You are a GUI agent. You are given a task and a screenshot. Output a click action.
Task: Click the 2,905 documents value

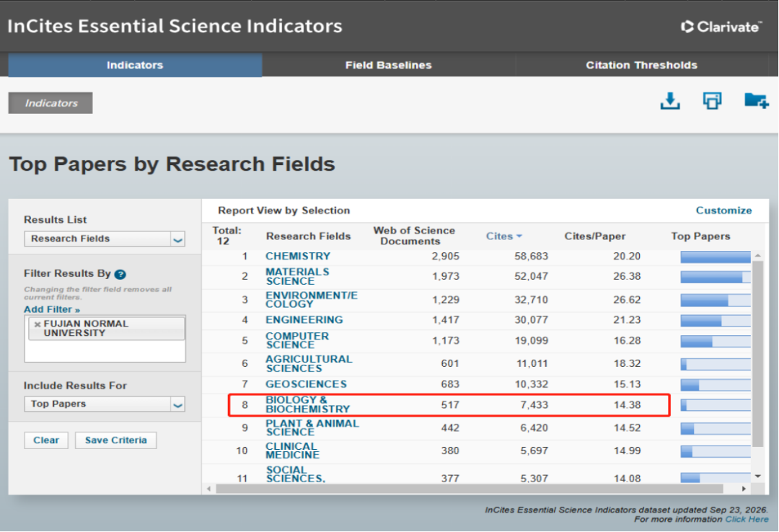click(x=446, y=257)
